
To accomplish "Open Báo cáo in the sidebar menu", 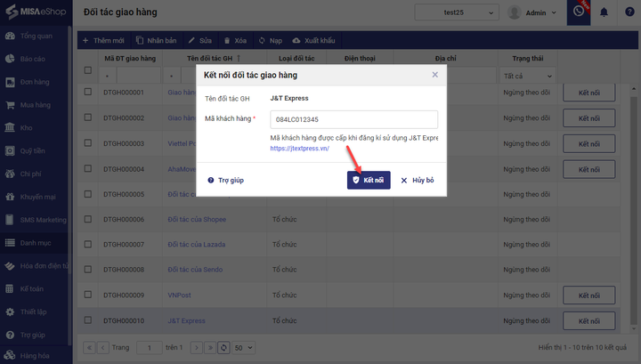I will click(x=34, y=59).
